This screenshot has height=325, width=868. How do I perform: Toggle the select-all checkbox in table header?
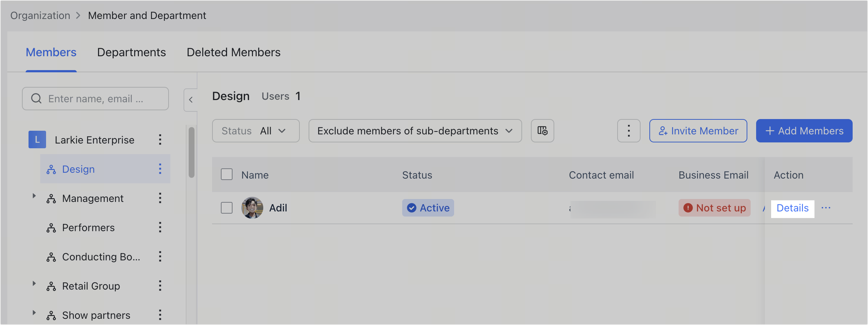pos(227,174)
